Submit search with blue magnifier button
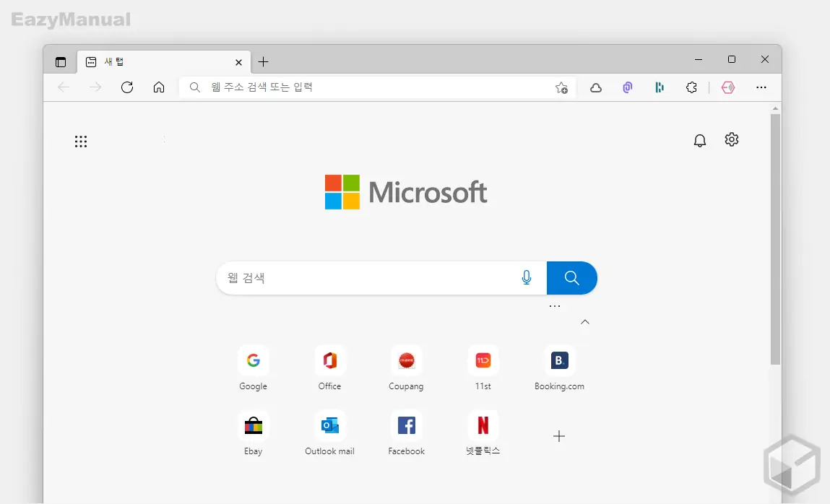The image size is (830, 504). click(571, 278)
